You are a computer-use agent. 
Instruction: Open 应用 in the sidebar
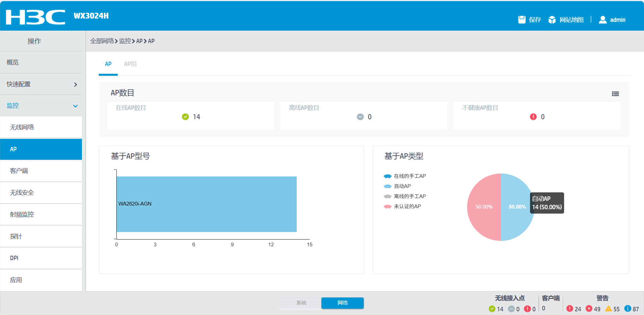41,280
